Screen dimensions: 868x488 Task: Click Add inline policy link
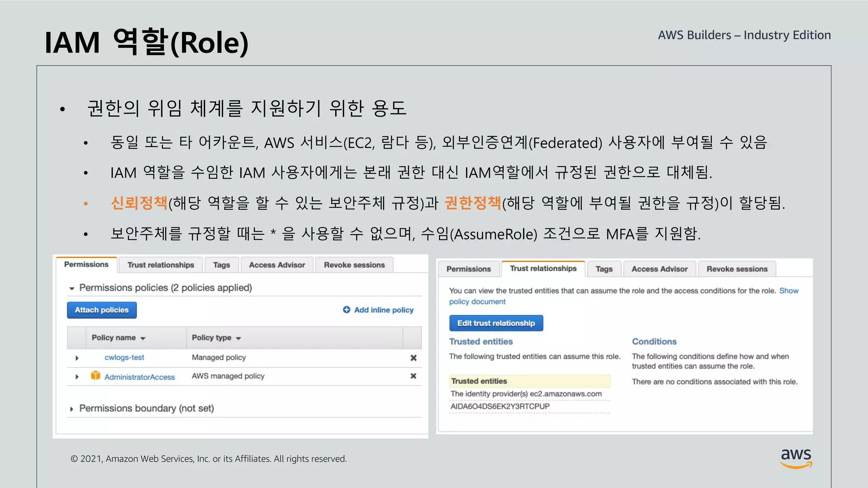pos(384,310)
